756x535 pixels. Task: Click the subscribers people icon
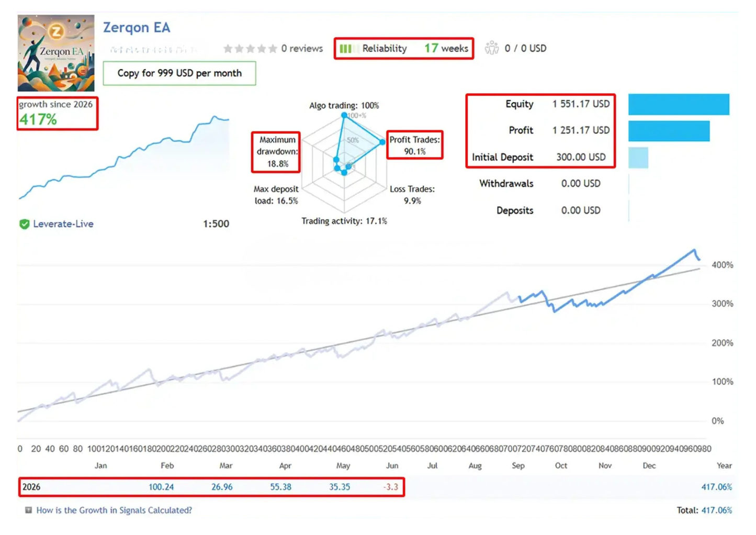coord(492,48)
